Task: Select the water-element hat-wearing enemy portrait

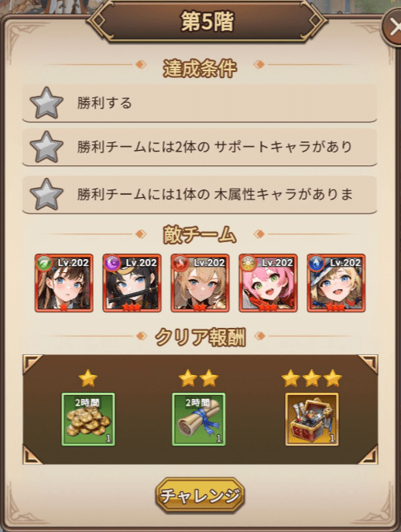Action: coord(336,283)
